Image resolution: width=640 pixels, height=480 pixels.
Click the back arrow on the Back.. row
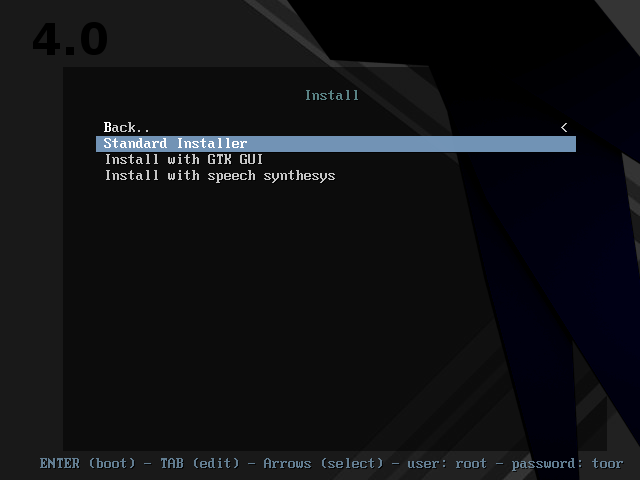coord(564,128)
